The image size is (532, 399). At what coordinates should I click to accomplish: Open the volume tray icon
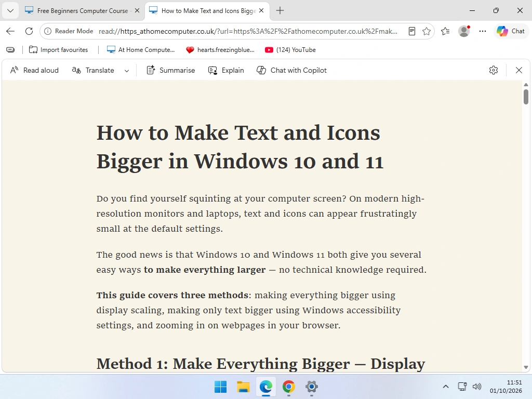477,387
